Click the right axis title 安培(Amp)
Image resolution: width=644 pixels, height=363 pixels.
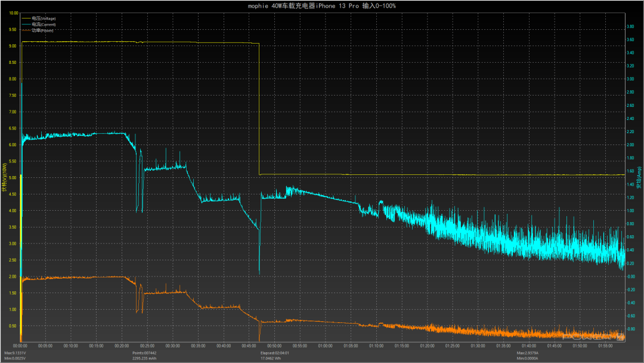point(639,177)
